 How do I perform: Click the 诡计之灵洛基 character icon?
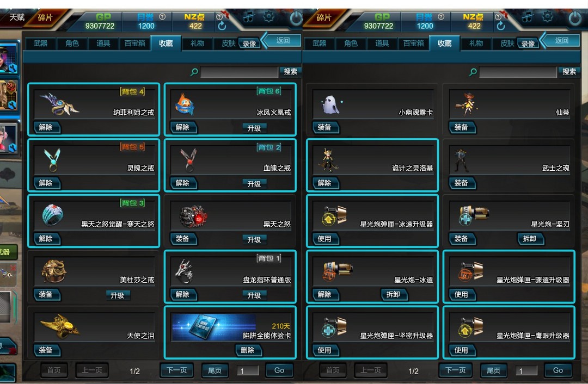pos(328,160)
